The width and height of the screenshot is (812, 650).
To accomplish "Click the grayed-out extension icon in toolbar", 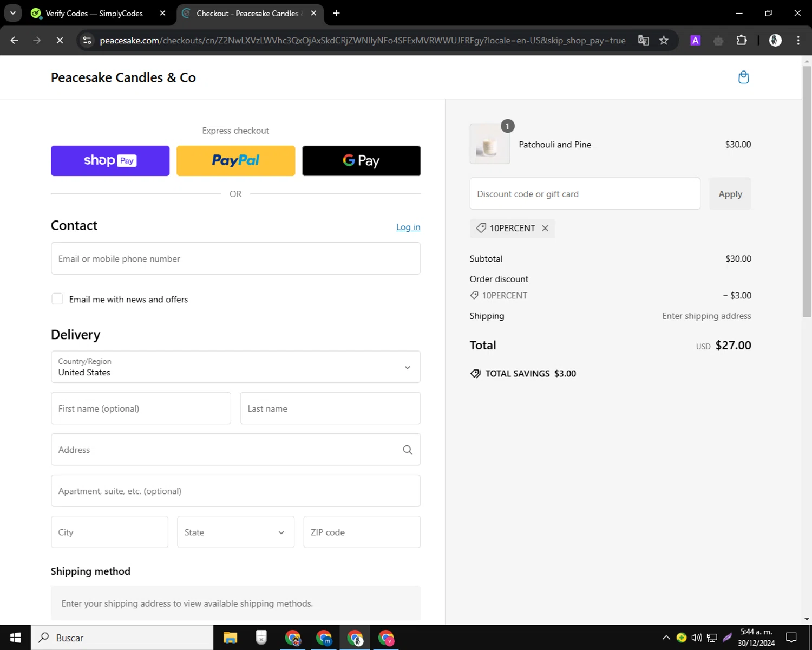I will (x=718, y=41).
